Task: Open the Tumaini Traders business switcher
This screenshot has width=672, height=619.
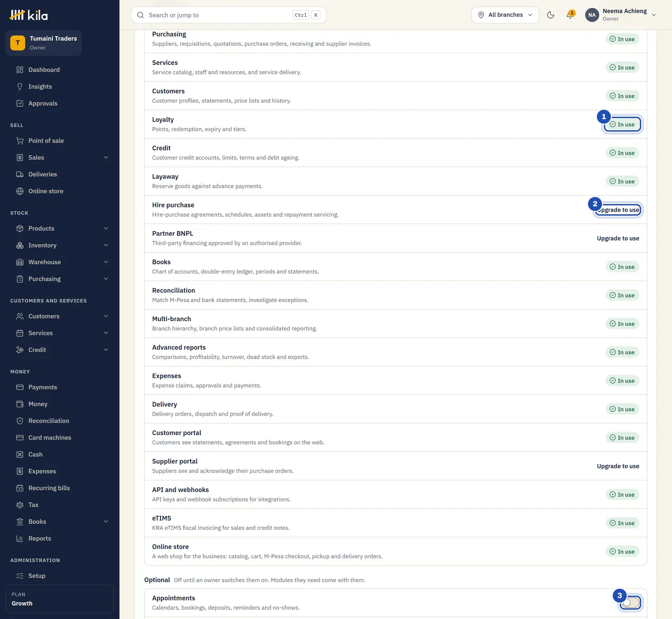Action: (x=43, y=43)
